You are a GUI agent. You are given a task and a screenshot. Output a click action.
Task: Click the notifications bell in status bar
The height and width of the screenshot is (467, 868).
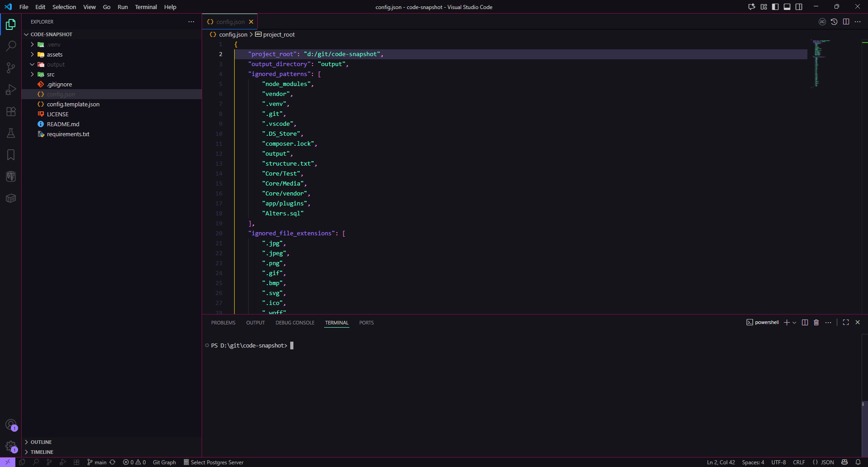858,462
